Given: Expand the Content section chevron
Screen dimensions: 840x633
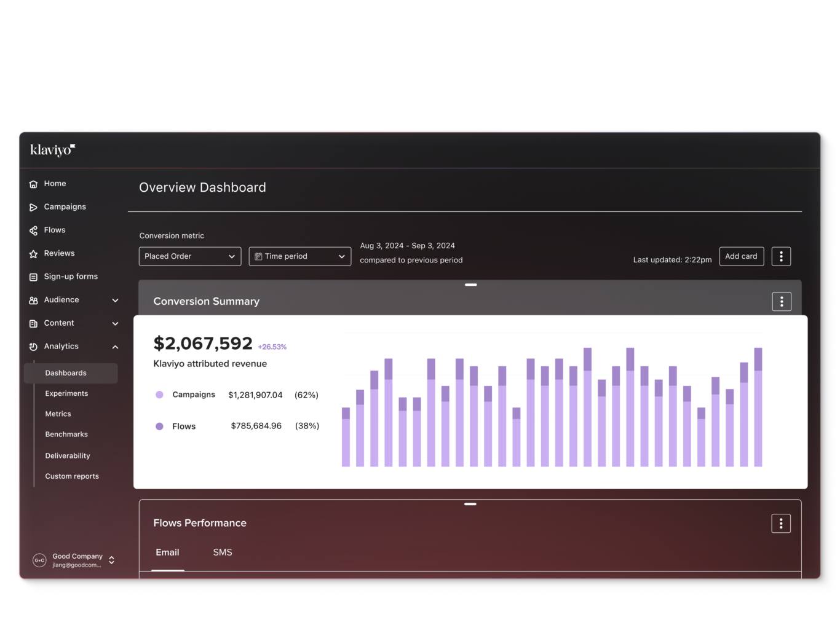Looking at the screenshot, I should pos(115,324).
